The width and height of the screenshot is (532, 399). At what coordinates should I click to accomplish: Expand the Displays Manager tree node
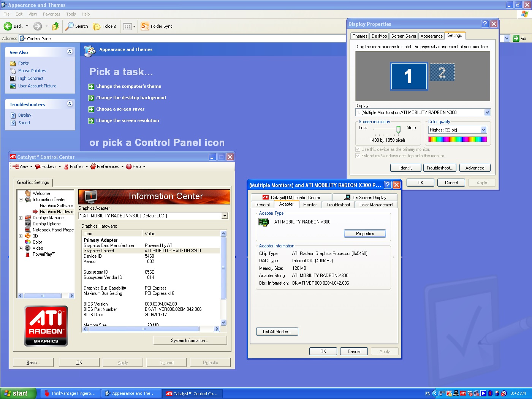coord(21,218)
